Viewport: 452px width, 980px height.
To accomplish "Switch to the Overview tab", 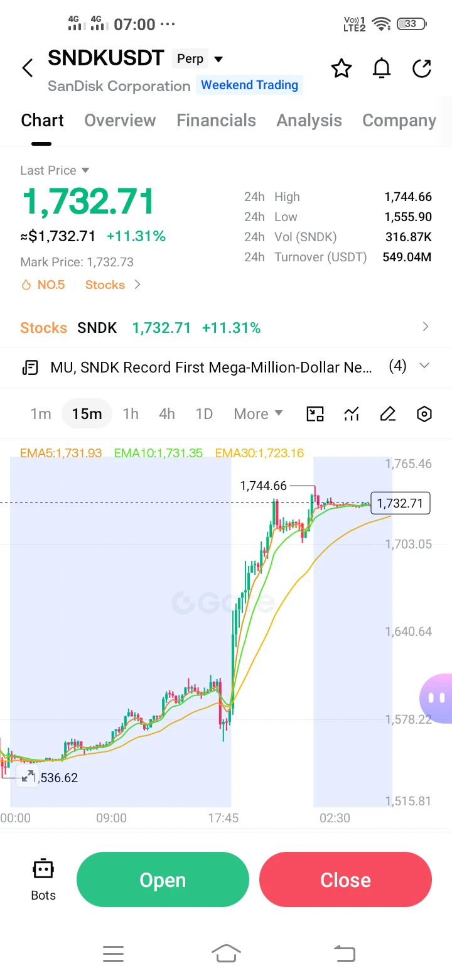I will click(x=120, y=121).
